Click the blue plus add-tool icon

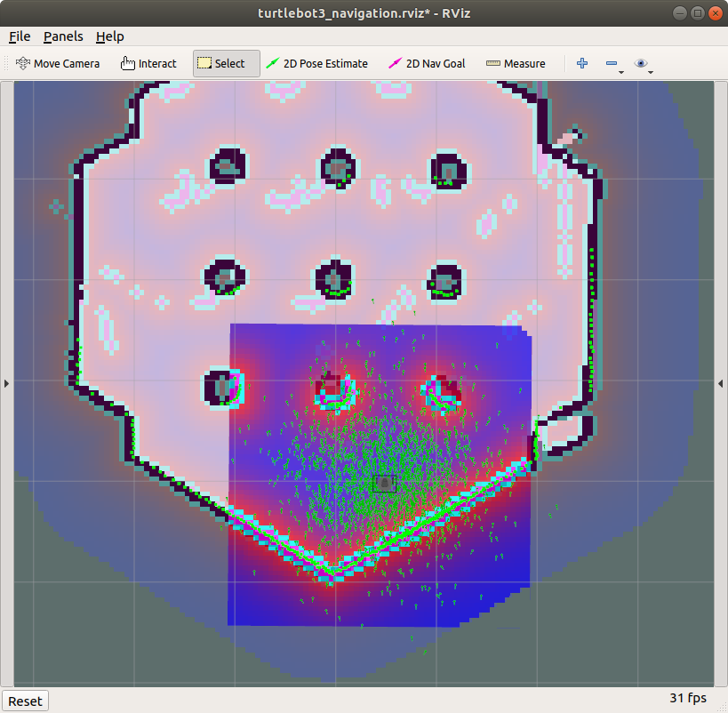pos(582,63)
